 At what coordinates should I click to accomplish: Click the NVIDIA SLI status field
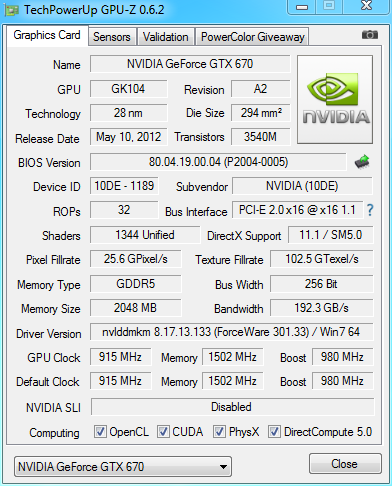tap(232, 407)
